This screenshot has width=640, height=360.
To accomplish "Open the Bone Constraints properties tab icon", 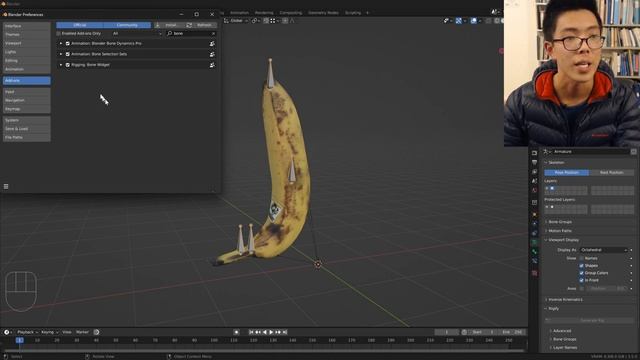I will tap(535, 261).
